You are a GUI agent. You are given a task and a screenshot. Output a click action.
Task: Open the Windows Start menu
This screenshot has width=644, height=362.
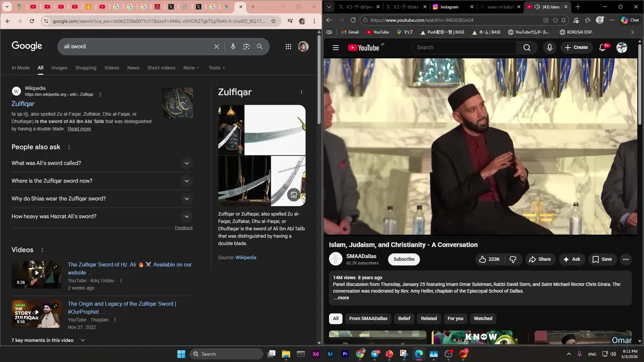181,354
